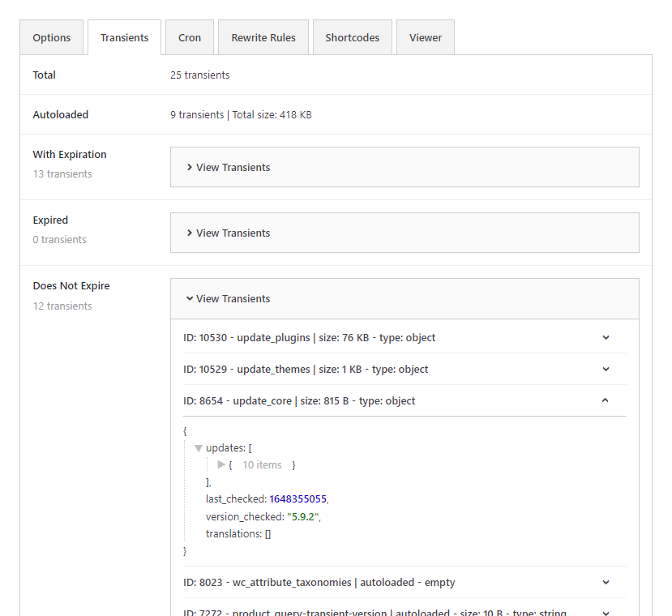The image size is (672, 616).
Task: Select the Shortcodes tab
Action: coord(352,38)
